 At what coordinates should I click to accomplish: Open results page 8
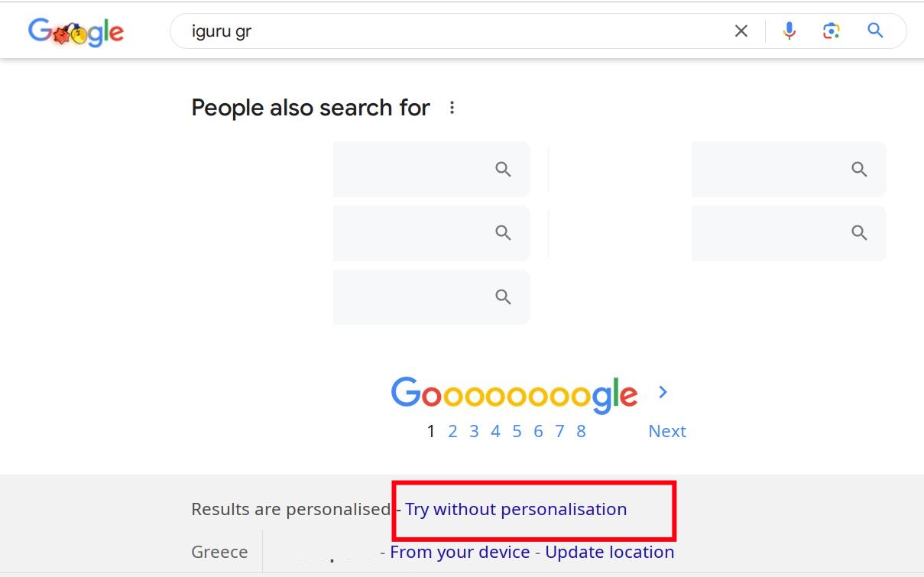pos(581,432)
